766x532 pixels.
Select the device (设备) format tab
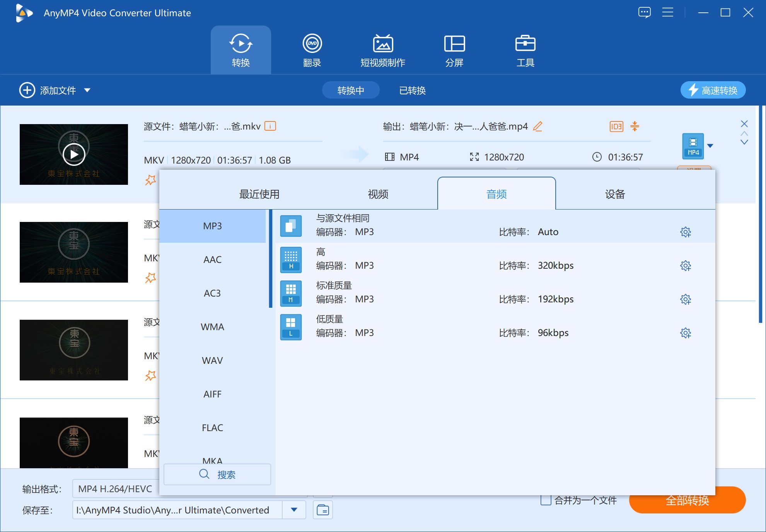(615, 194)
